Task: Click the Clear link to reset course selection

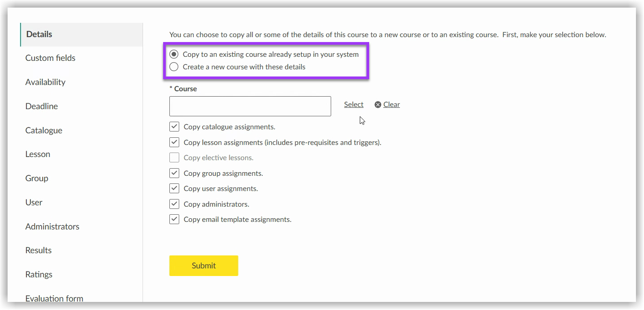Action: click(x=391, y=104)
